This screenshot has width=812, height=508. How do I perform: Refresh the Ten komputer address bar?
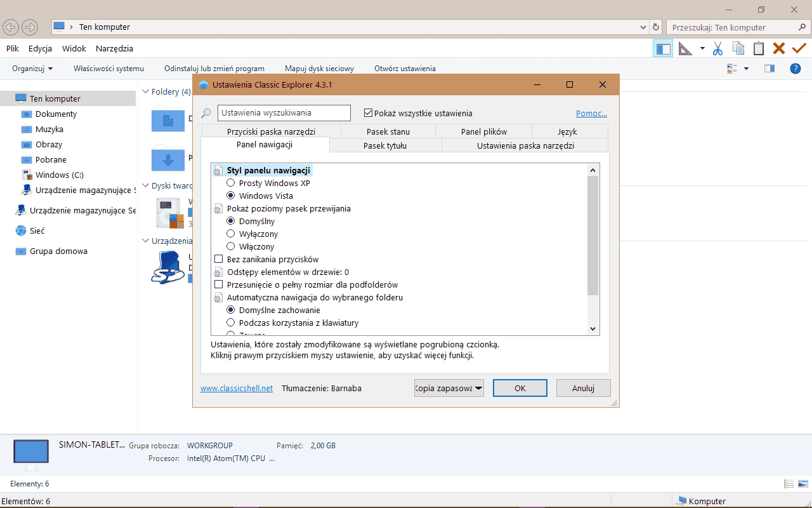click(x=657, y=27)
